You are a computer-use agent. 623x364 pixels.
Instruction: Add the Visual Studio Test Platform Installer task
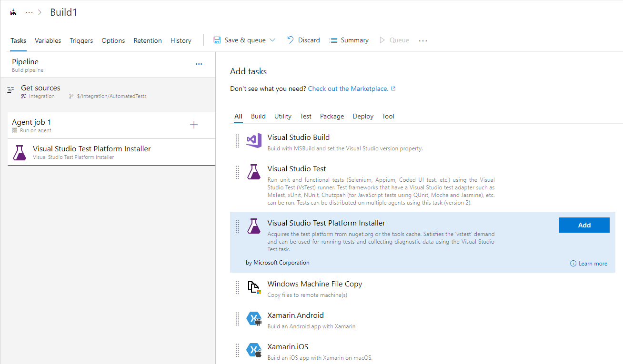(x=584, y=225)
